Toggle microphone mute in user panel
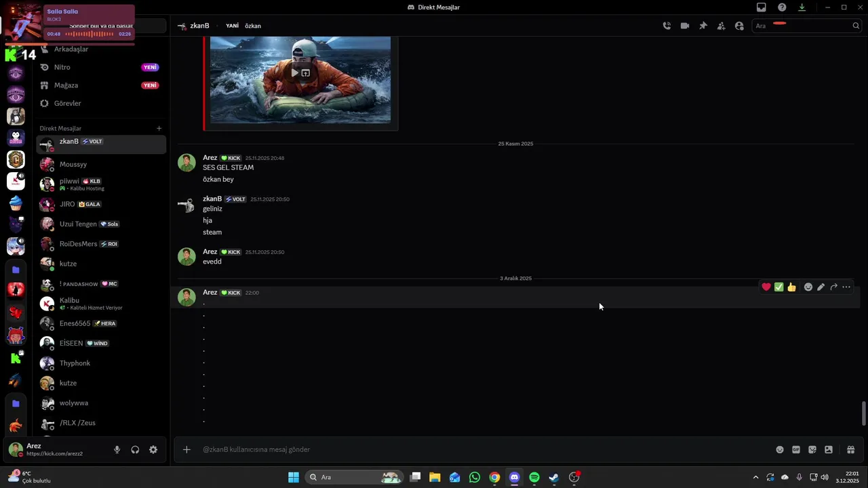Image resolution: width=868 pixels, height=488 pixels. pyautogui.click(x=117, y=449)
